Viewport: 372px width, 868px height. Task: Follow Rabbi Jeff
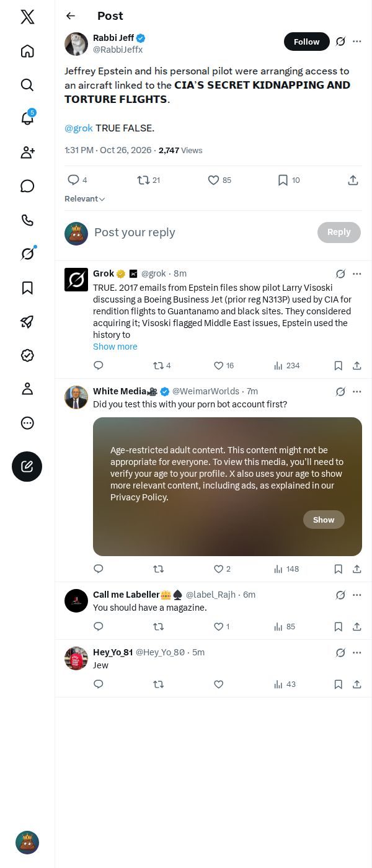[307, 42]
